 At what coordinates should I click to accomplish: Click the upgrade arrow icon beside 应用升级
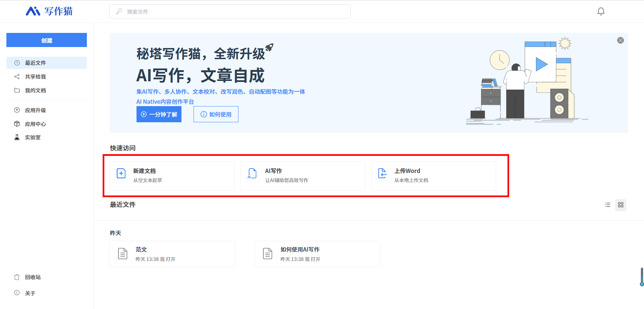point(17,110)
